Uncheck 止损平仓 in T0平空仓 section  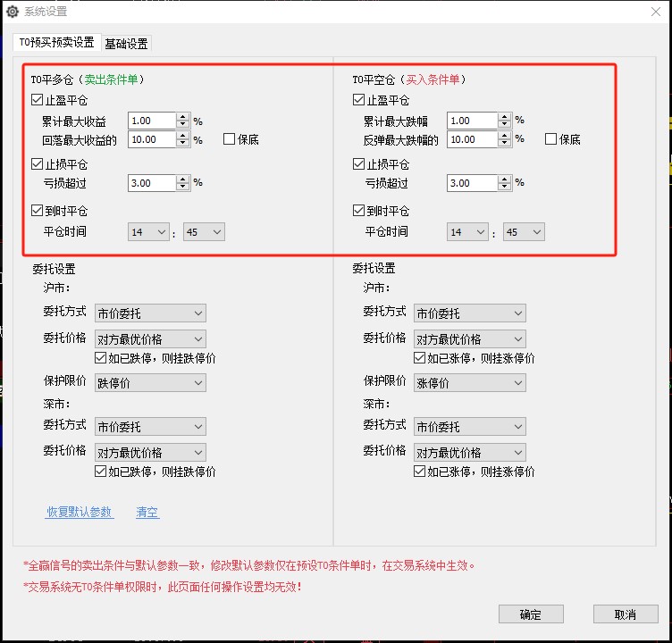pyautogui.click(x=358, y=164)
